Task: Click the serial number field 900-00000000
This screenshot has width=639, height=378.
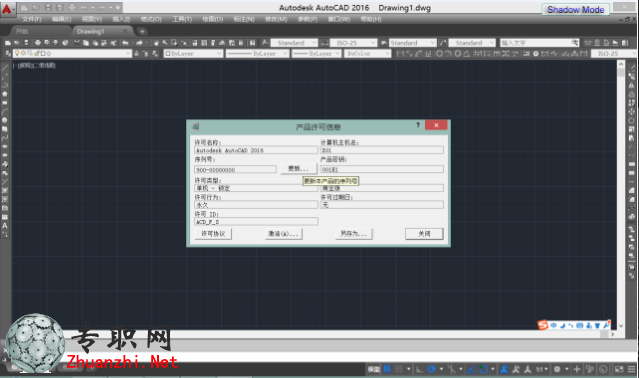Action: coord(236,169)
